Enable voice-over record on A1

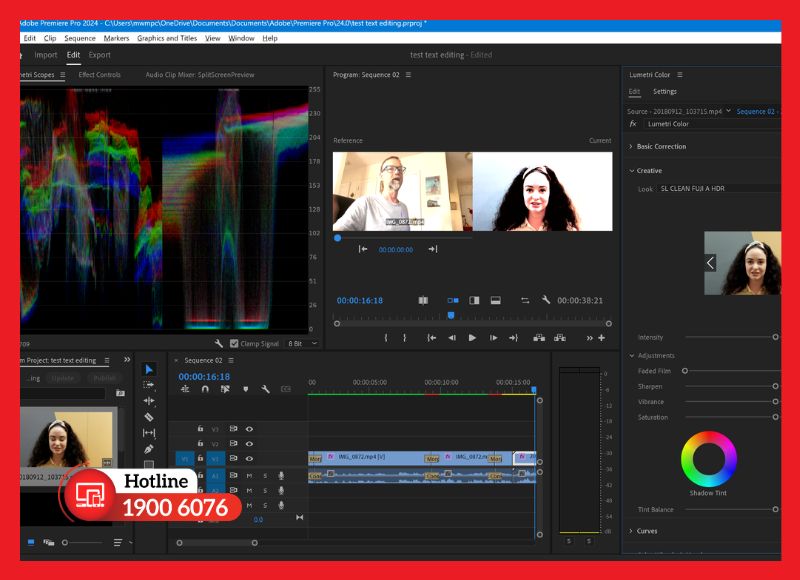tap(281, 475)
